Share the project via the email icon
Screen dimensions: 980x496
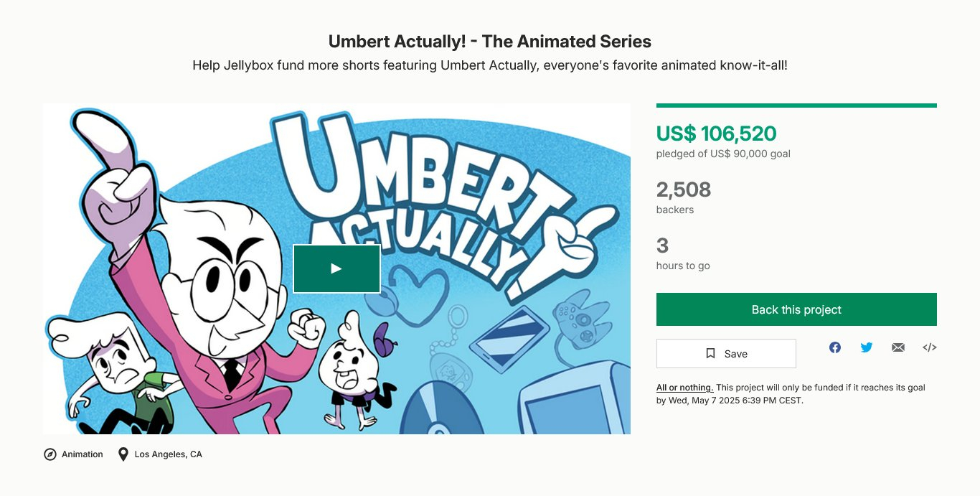pyautogui.click(x=898, y=347)
